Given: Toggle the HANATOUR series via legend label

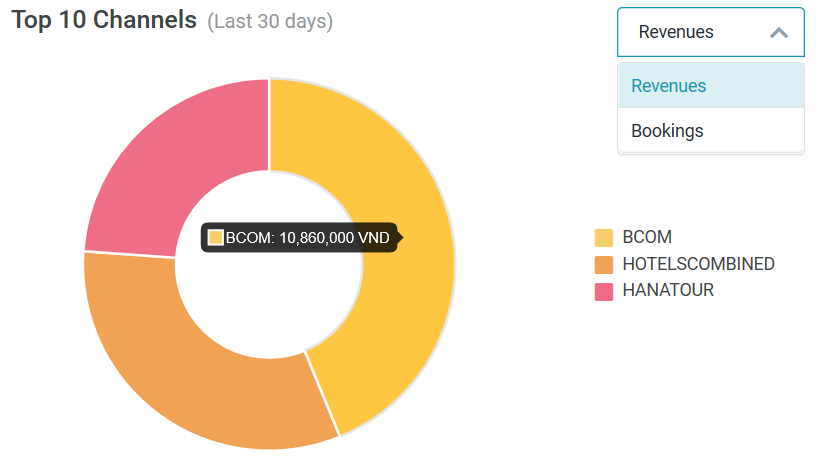Looking at the screenshot, I should [668, 290].
